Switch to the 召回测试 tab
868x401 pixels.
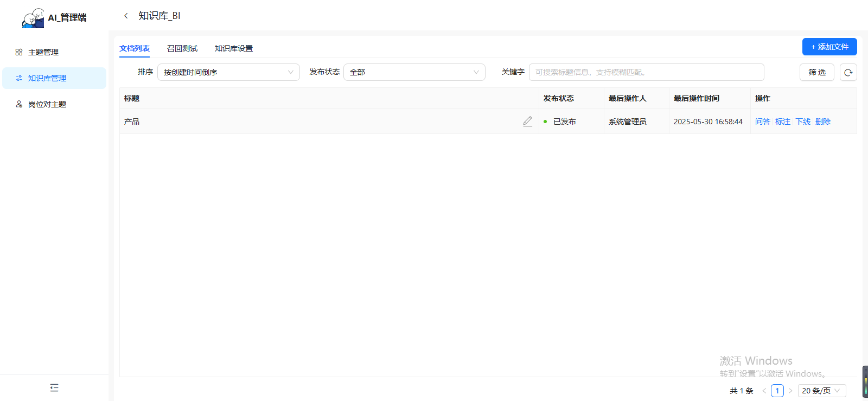[182, 48]
